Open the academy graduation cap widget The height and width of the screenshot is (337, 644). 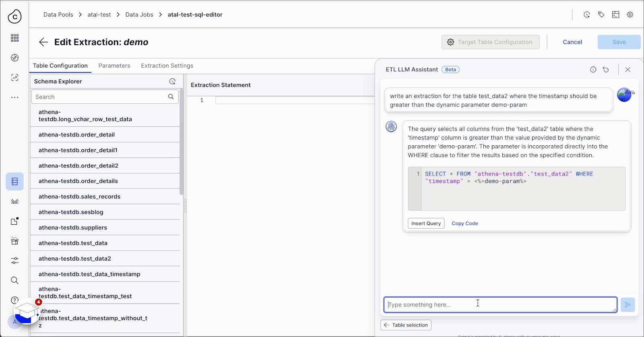(27, 312)
